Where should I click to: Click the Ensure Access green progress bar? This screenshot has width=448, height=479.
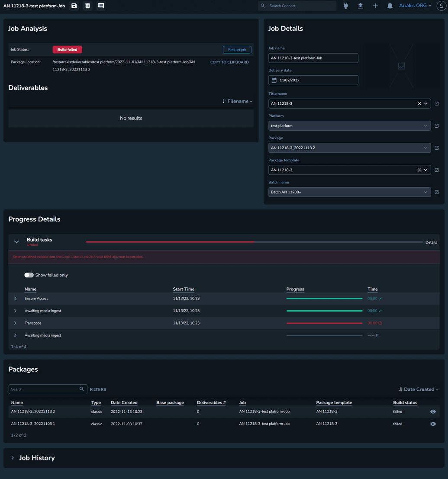coord(325,299)
